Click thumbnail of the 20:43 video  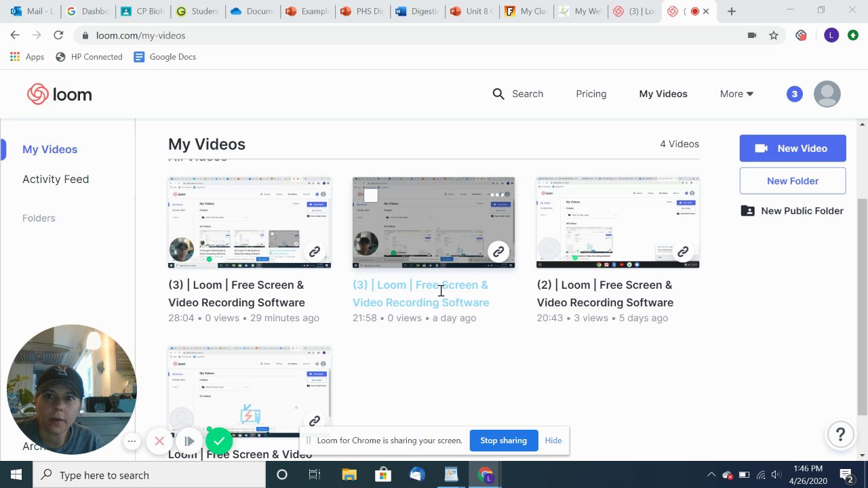(618, 223)
